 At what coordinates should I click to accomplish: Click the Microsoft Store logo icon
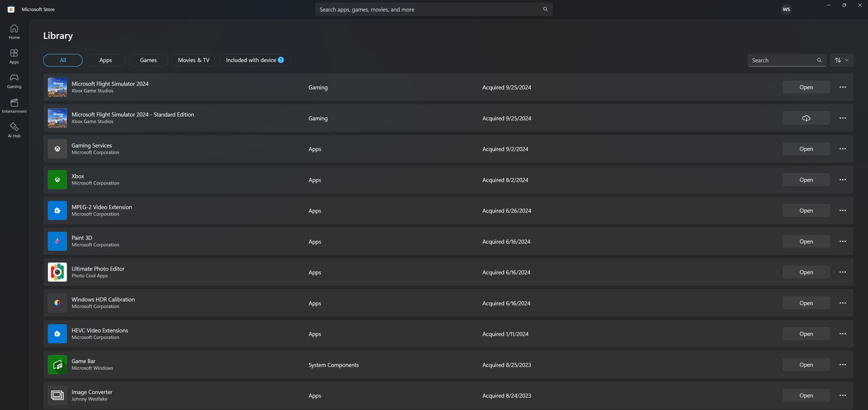coord(11,9)
